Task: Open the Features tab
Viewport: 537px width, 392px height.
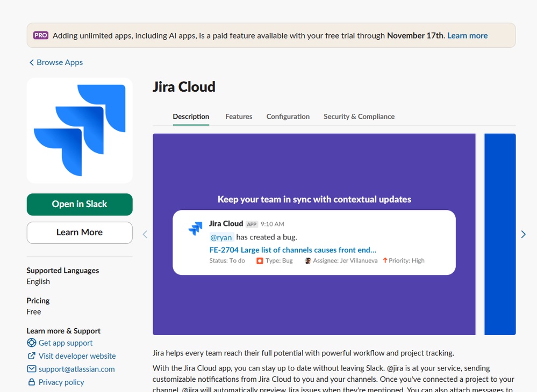Action: 239,117
